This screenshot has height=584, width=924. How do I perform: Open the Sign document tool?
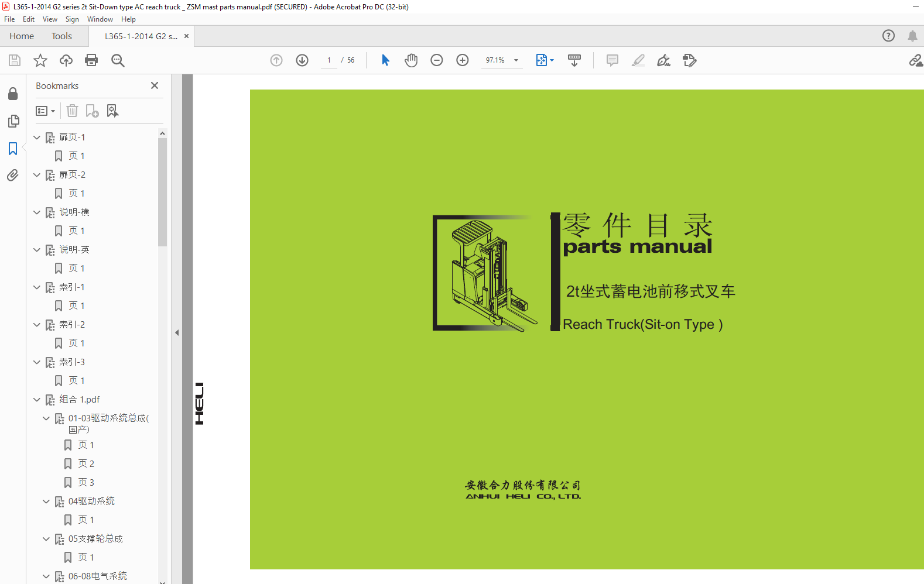[663, 60]
